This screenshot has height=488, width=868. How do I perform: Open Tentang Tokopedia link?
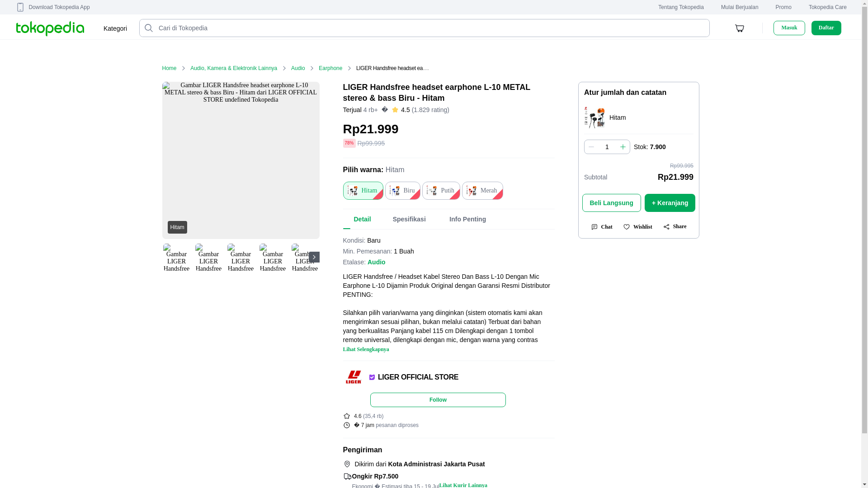[x=681, y=7]
